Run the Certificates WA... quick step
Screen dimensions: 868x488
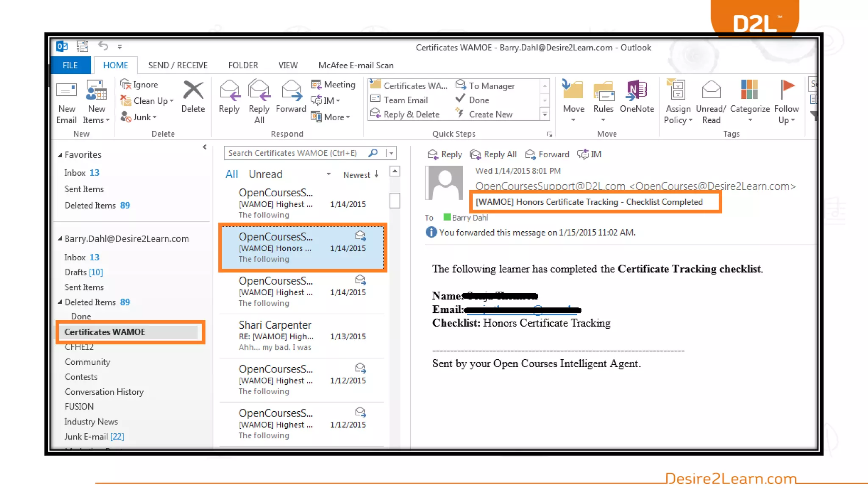coord(409,86)
